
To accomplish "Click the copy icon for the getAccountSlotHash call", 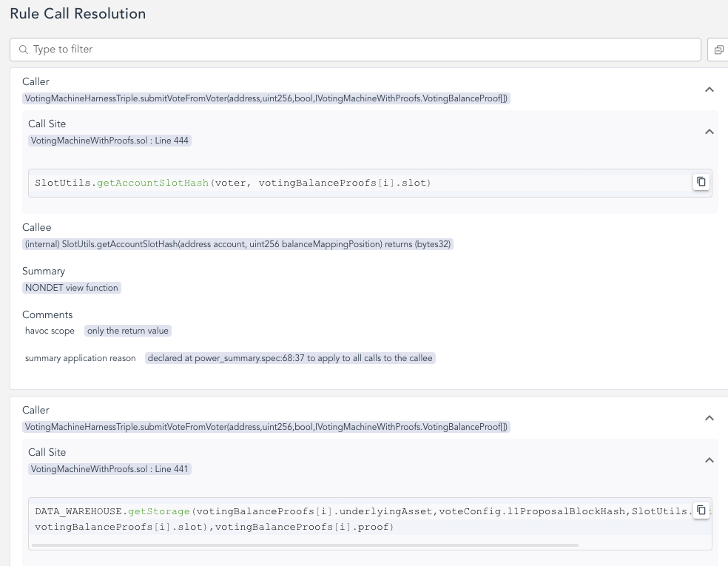I will coord(701,182).
